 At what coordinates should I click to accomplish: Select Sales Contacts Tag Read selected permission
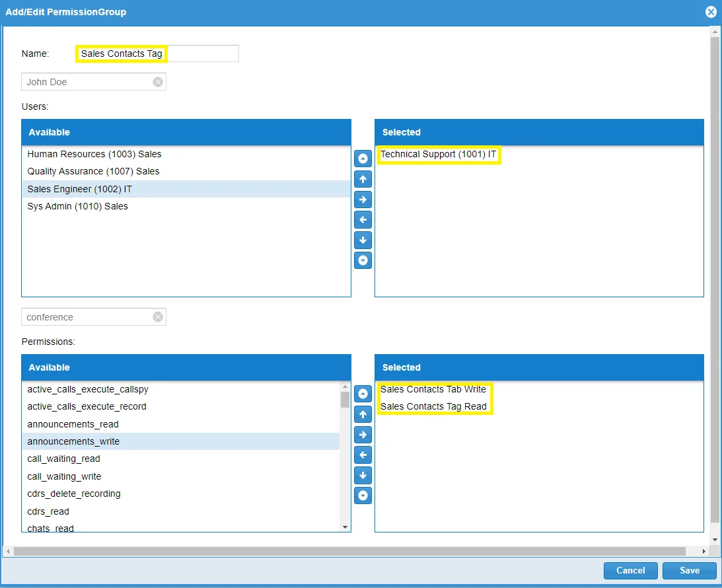point(539,406)
